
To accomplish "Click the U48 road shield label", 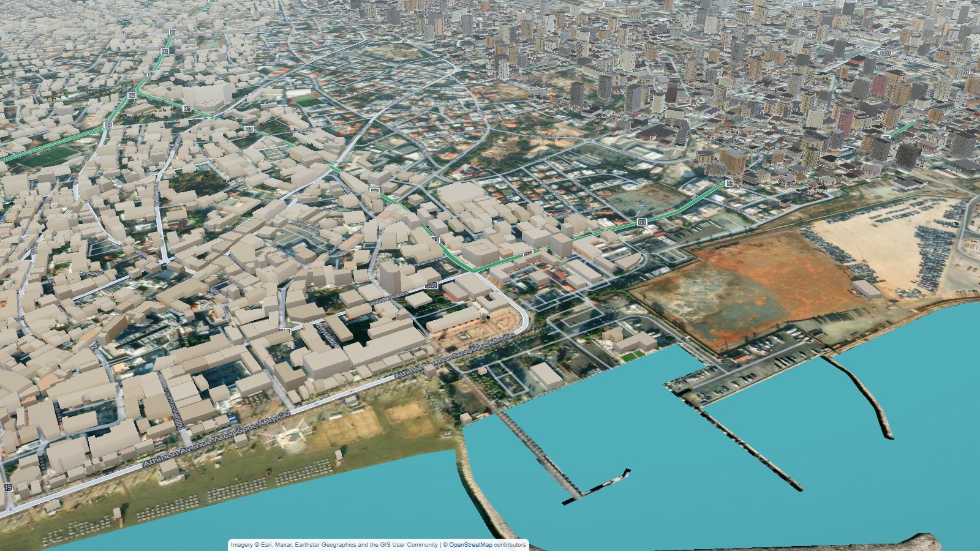I will (x=431, y=285).
